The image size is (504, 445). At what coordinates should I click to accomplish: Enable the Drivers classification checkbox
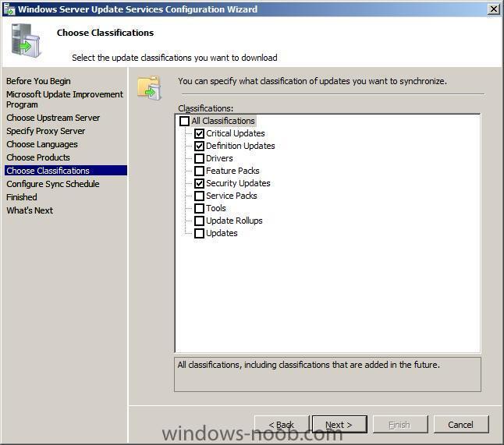tap(199, 159)
